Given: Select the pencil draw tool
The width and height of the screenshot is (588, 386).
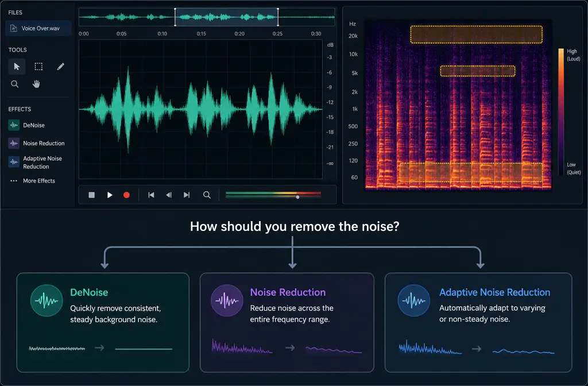Looking at the screenshot, I should (60, 67).
